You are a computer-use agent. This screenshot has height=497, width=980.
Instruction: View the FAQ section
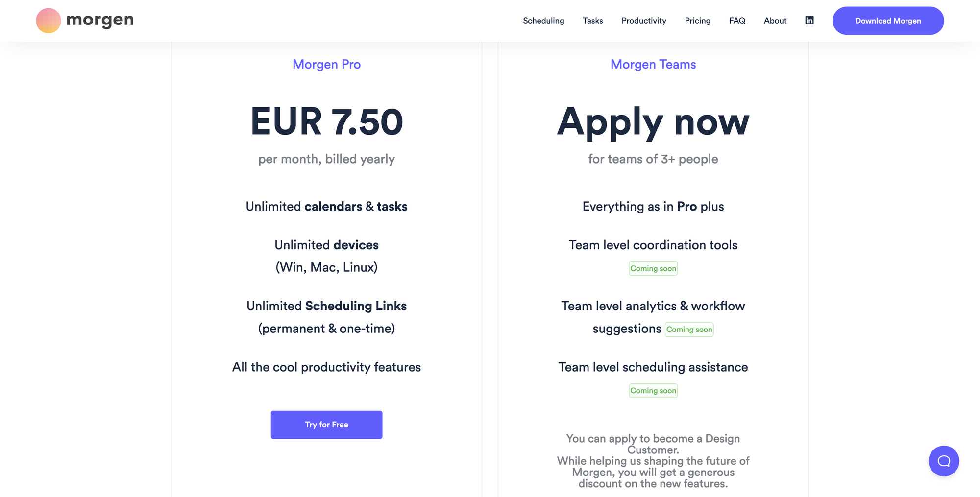click(x=736, y=21)
